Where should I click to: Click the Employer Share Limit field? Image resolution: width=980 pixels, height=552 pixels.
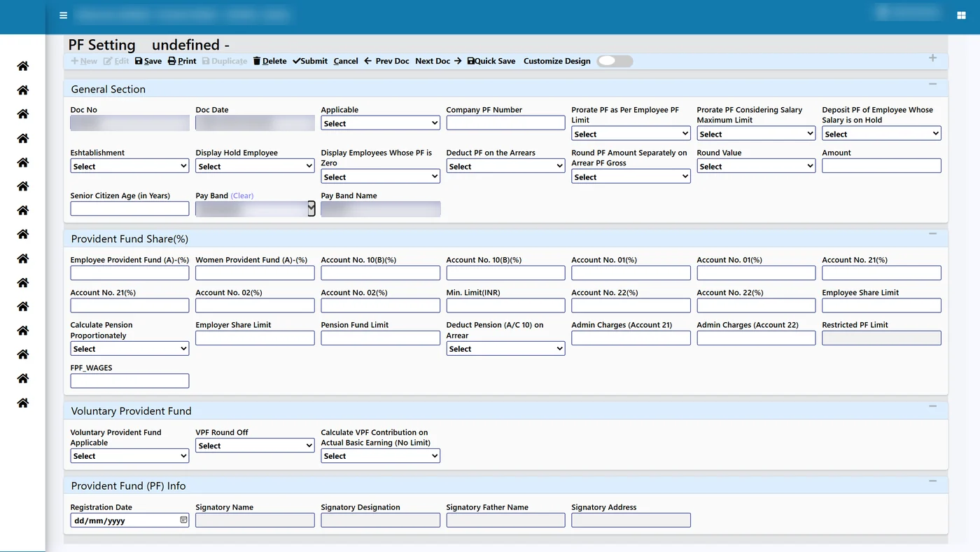(255, 338)
